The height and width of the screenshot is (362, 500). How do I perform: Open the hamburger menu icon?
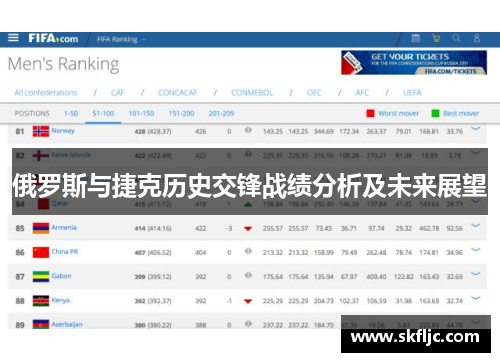pos(13,37)
